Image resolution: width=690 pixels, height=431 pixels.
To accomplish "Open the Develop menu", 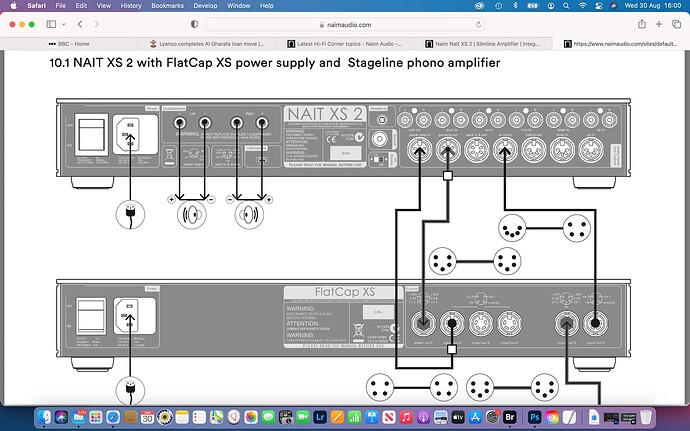I will click(205, 6).
